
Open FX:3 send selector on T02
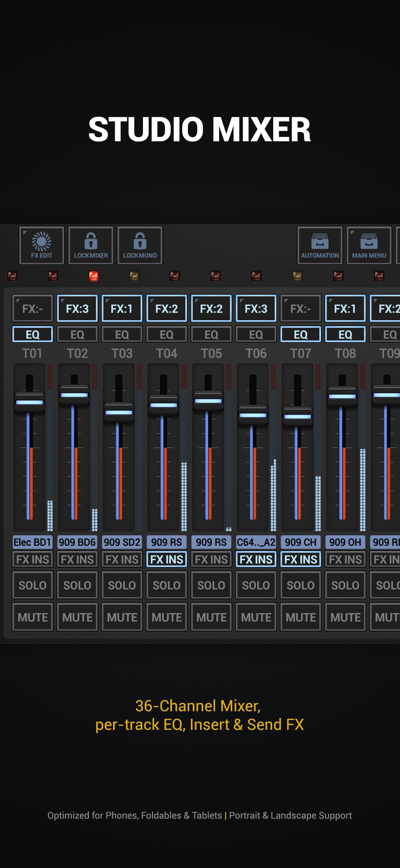pyautogui.click(x=78, y=308)
